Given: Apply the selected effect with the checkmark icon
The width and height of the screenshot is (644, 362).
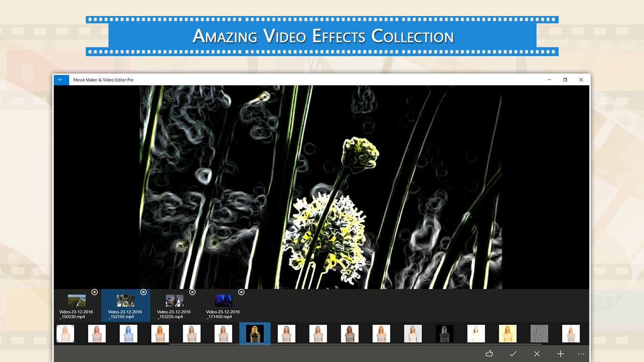Looking at the screenshot, I should pos(513,354).
